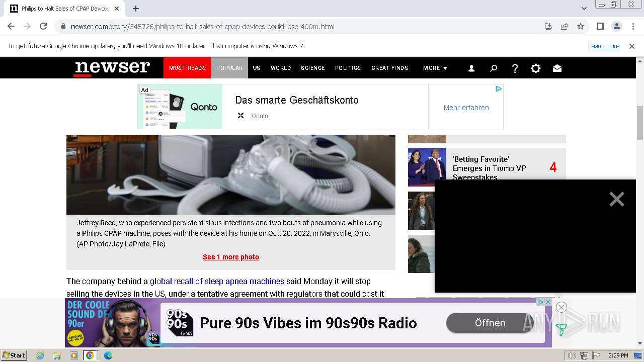
Task: Open the user account icon
Action: tap(471, 68)
